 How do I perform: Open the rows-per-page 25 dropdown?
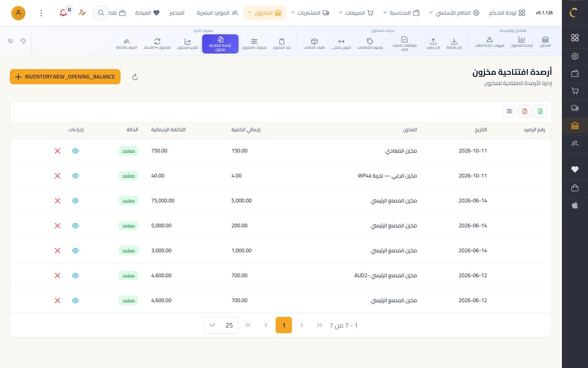pyautogui.click(x=221, y=325)
